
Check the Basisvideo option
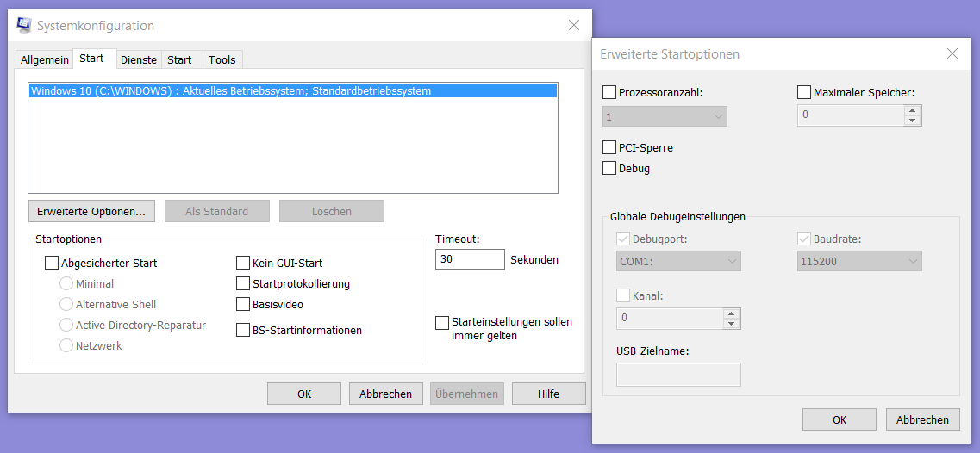point(242,304)
